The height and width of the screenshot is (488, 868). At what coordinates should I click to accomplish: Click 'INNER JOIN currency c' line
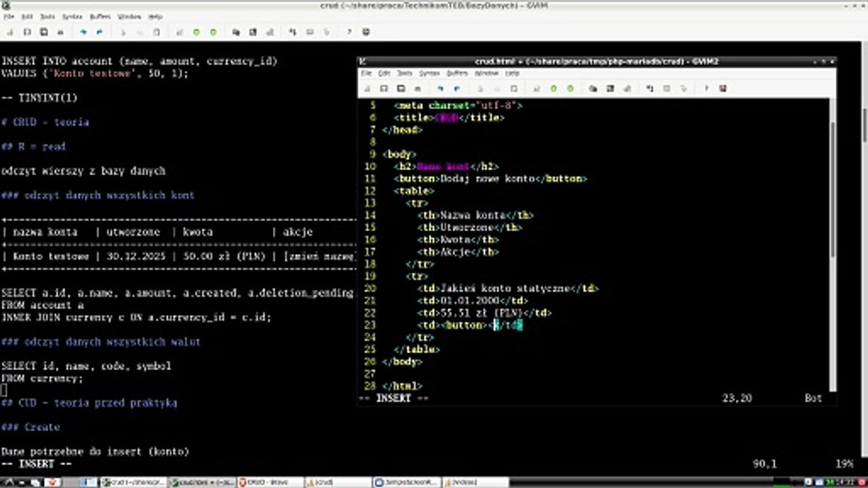136,317
